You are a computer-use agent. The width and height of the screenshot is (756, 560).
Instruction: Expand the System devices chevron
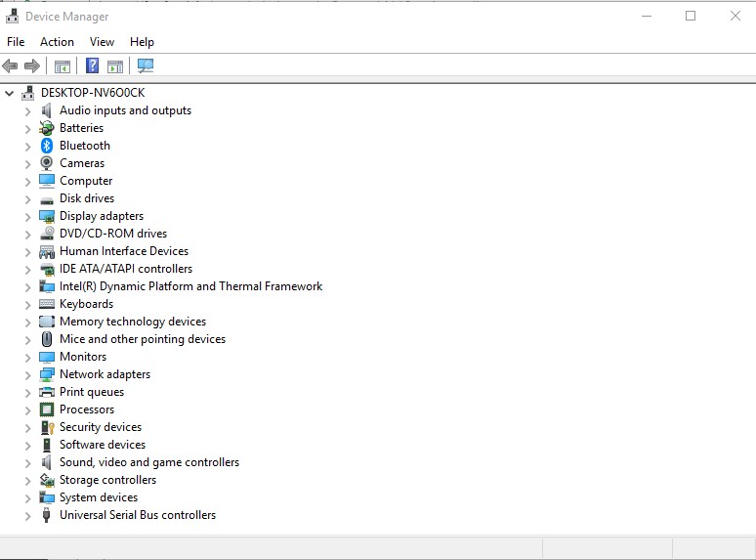(28, 498)
